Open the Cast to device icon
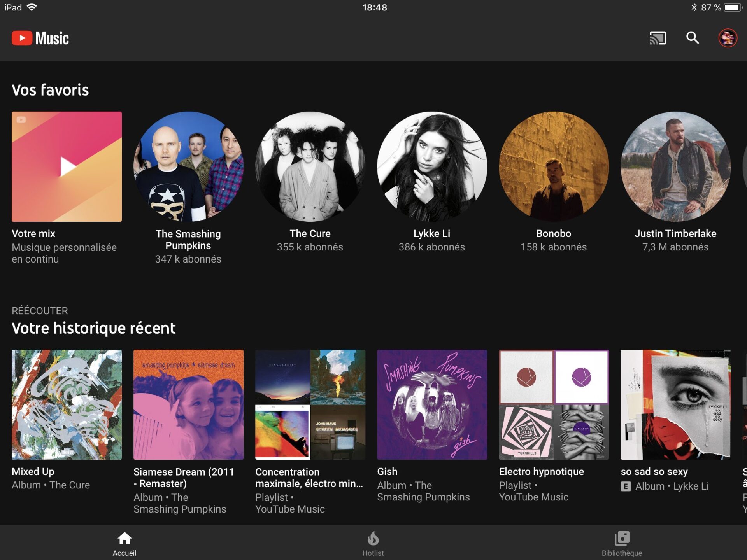The image size is (747, 560). [658, 38]
